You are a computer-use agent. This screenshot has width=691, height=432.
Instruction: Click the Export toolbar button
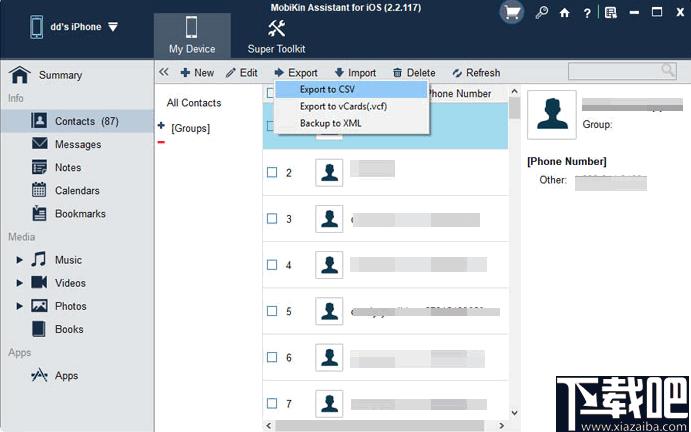click(x=296, y=73)
